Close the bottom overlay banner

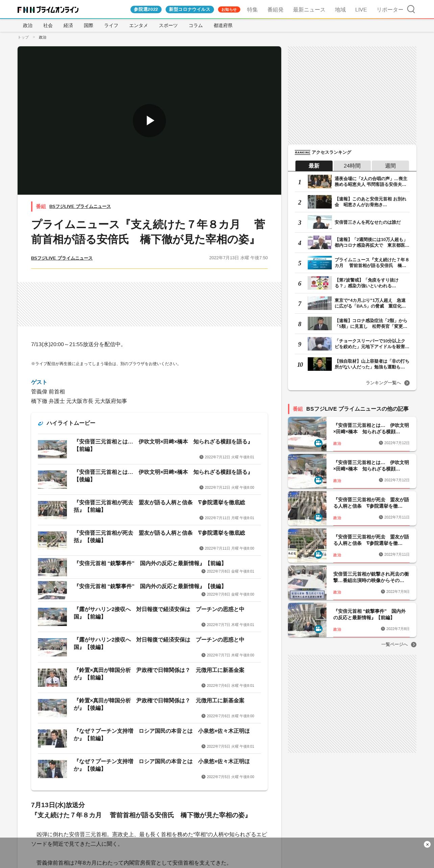click(x=427, y=844)
